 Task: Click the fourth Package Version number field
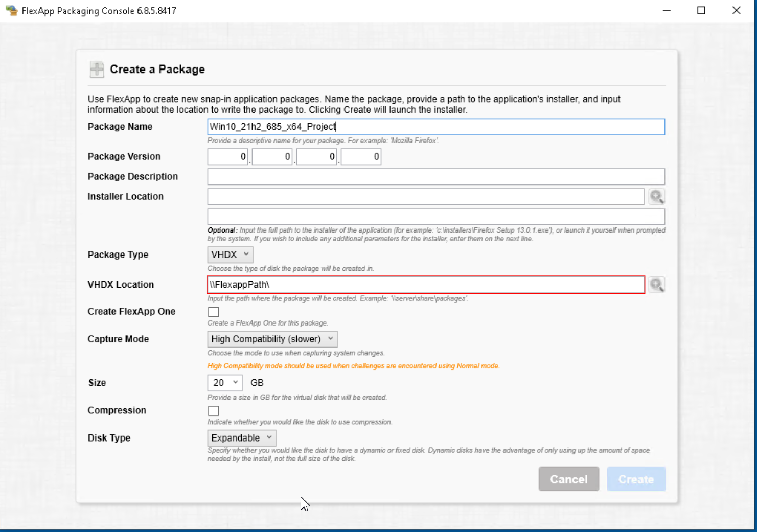click(x=361, y=157)
